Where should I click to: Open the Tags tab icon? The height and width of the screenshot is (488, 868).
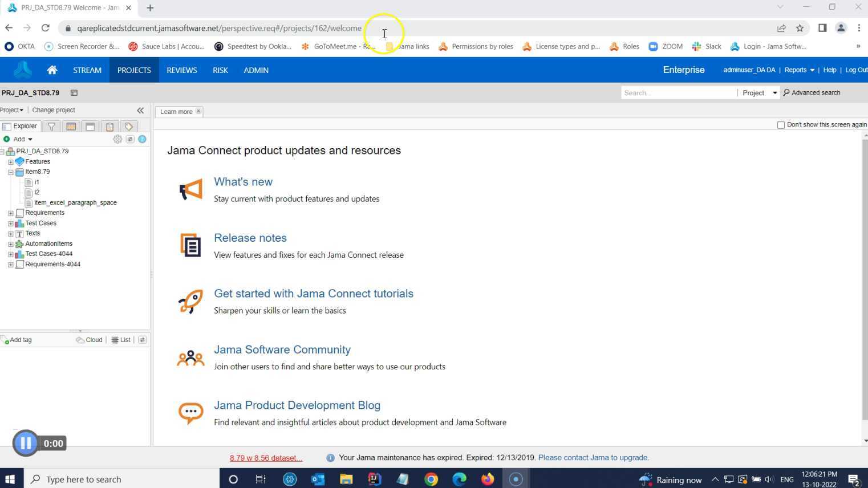tap(129, 127)
